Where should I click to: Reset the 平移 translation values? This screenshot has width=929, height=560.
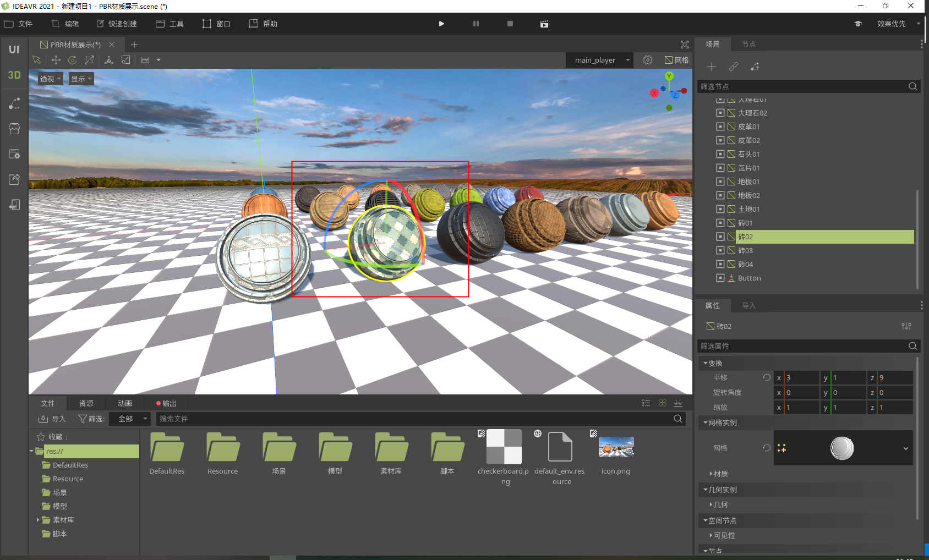pos(767,377)
